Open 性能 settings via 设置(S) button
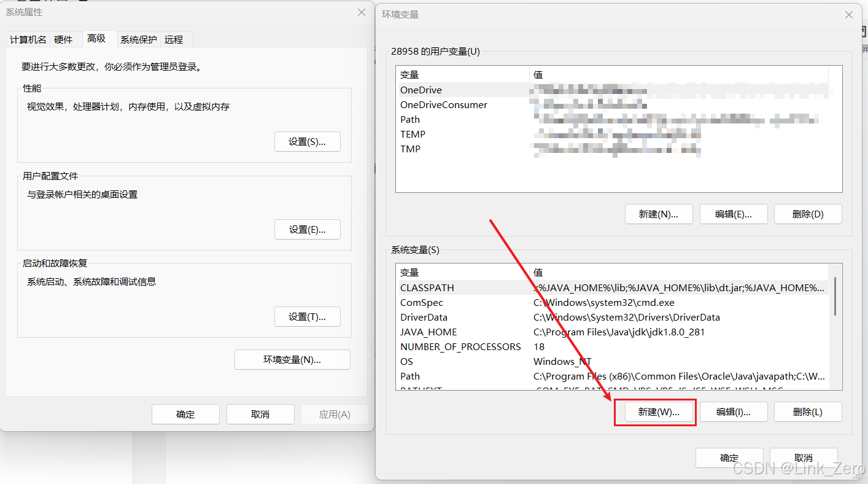868x484 pixels. [307, 141]
